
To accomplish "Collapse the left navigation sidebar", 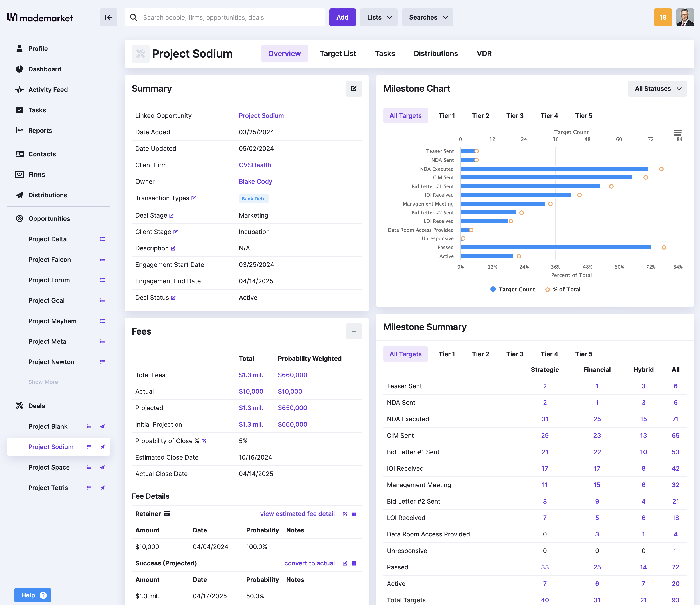I will coord(108,17).
